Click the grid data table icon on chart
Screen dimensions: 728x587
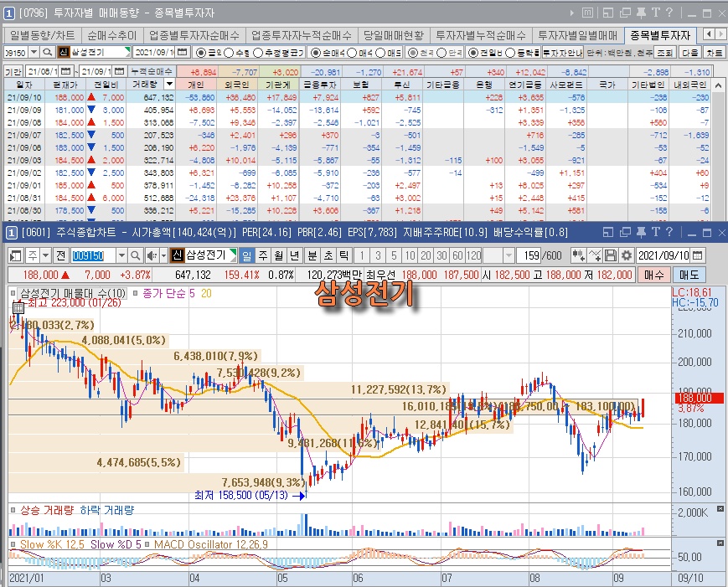pyautogui.click(x=18, y=307)
